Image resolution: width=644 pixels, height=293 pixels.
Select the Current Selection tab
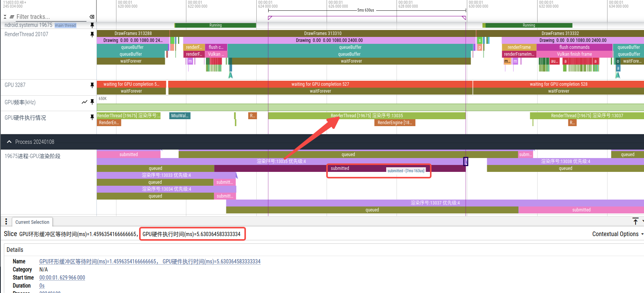(x=32, y=222)
